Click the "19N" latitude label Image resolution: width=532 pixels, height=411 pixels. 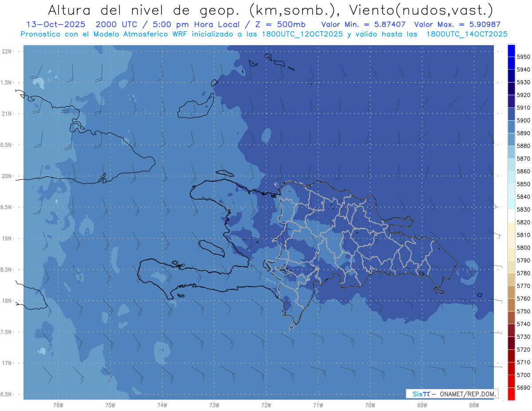pyautogui.click(x=7, y=238)
